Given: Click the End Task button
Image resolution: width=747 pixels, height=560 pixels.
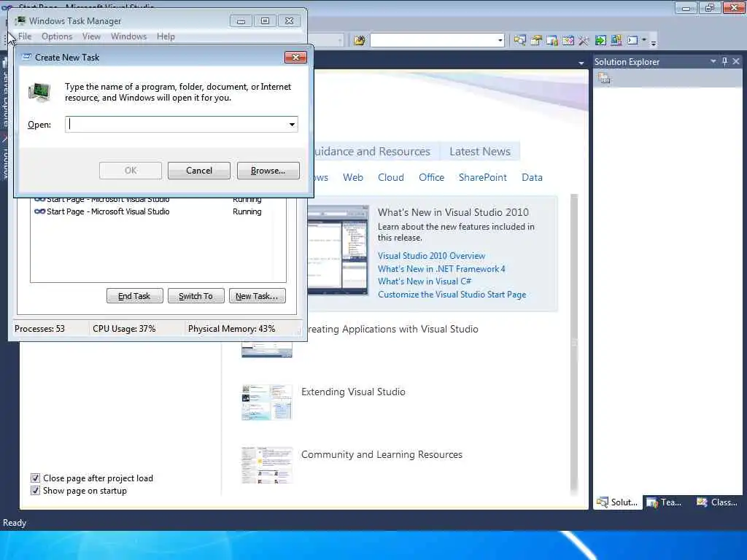Looking at the screenshot, I should click(x=134, y=296).
